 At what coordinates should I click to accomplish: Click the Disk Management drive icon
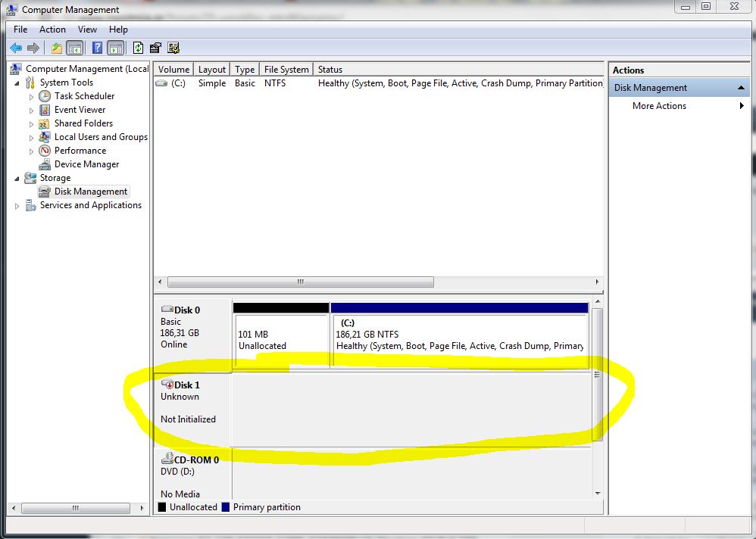45,192
